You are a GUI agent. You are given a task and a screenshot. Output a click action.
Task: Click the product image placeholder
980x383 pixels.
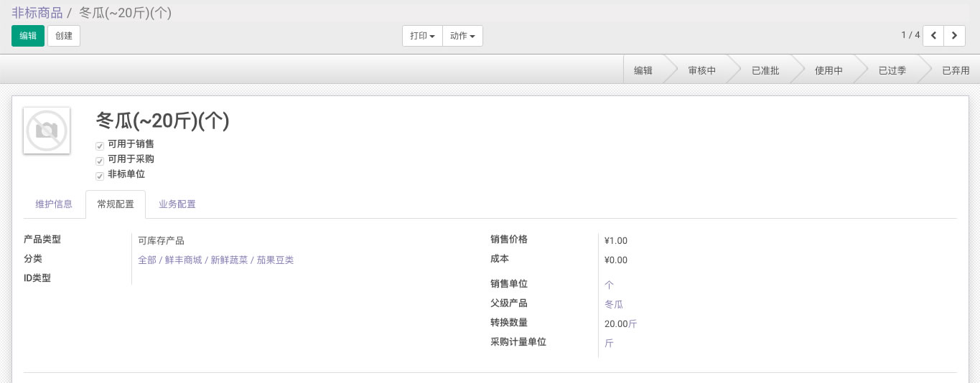pos(47,130)
